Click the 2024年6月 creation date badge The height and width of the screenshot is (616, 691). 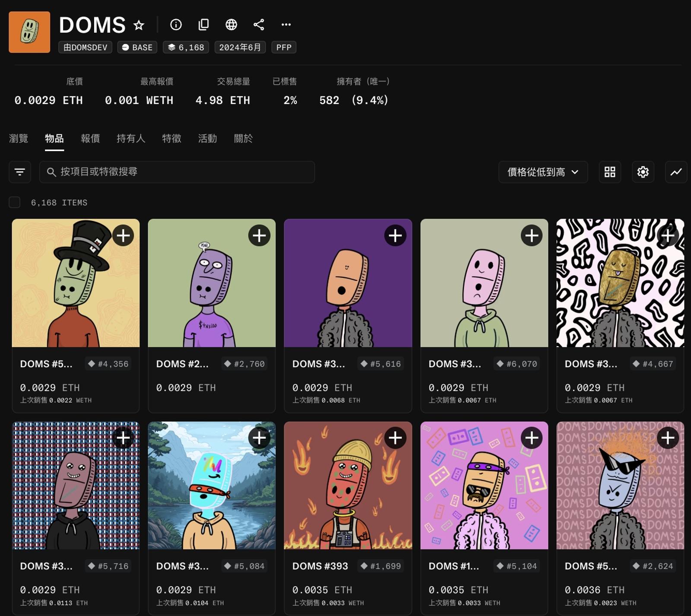240,47
